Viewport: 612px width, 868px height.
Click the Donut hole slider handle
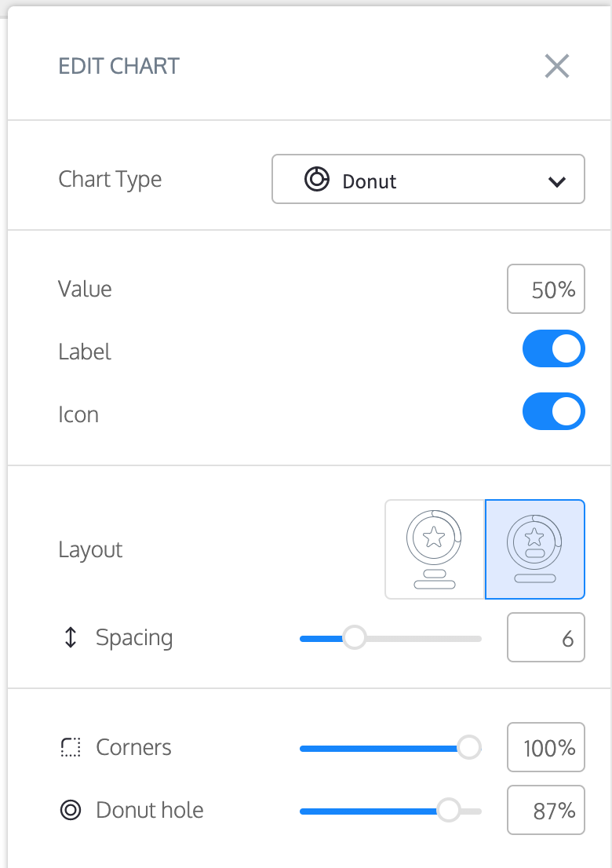tap(448, 810)
